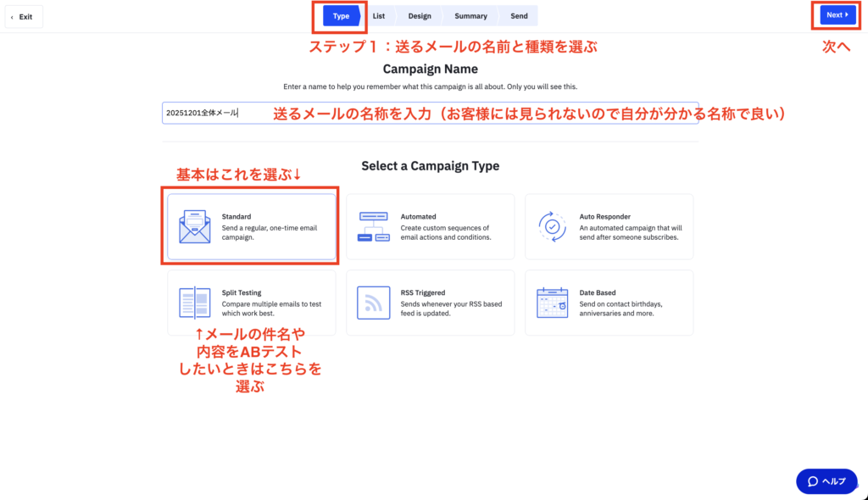This screenshot has height=500, width=868.
Task: Click the Split Testing pages icon
Action: click(x=195, y=303)
